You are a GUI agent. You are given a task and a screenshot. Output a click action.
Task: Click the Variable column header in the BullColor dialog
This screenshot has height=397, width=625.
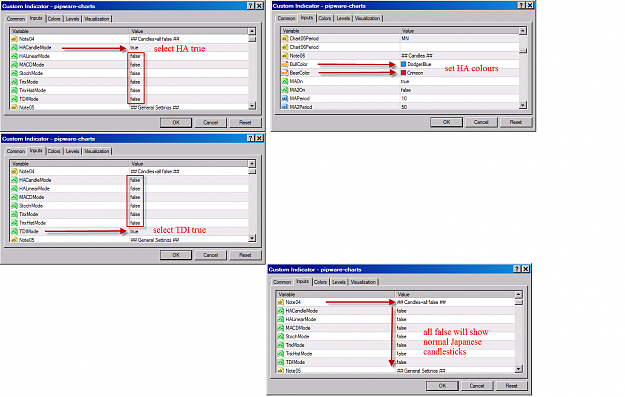point(340,31)
